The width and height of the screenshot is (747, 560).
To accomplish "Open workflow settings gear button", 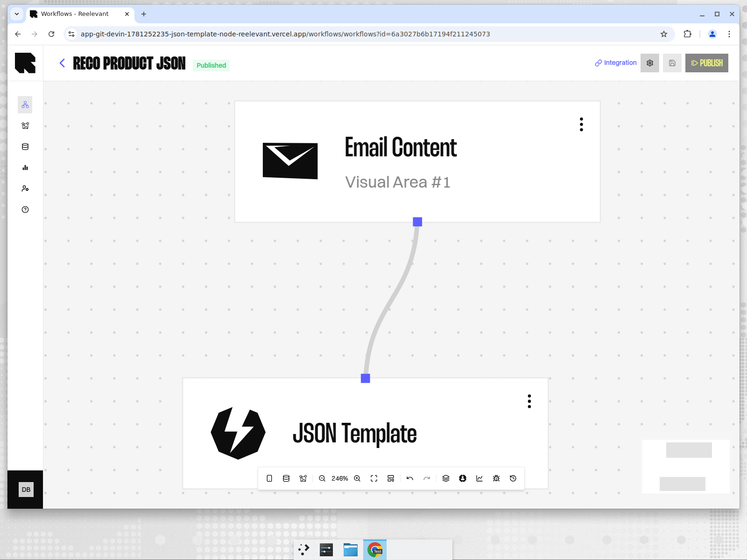I will coord(650,63).
